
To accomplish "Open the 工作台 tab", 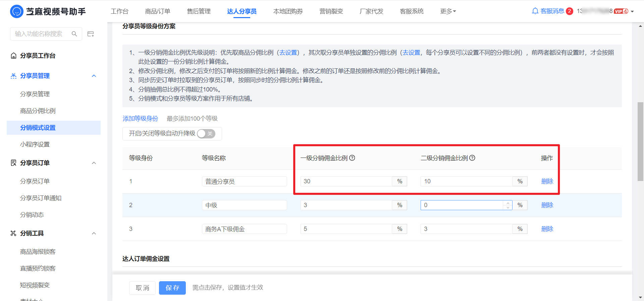I will click(120, 11).
